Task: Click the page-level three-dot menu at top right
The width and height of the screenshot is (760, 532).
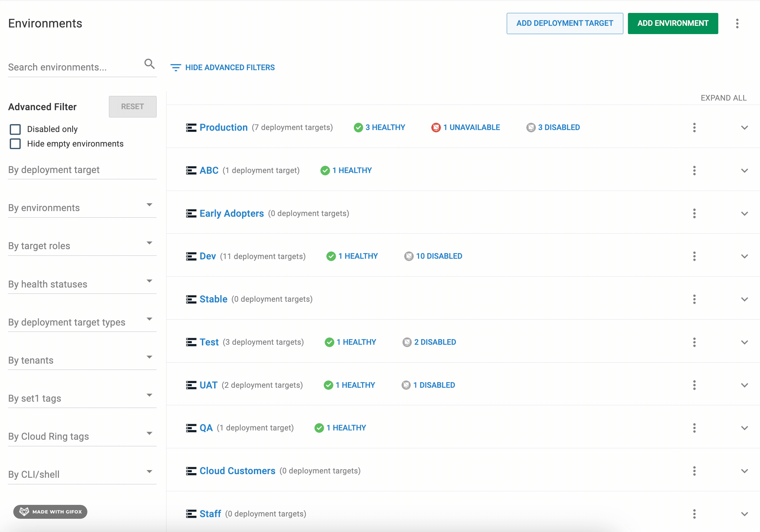Action: coord(737,23)
